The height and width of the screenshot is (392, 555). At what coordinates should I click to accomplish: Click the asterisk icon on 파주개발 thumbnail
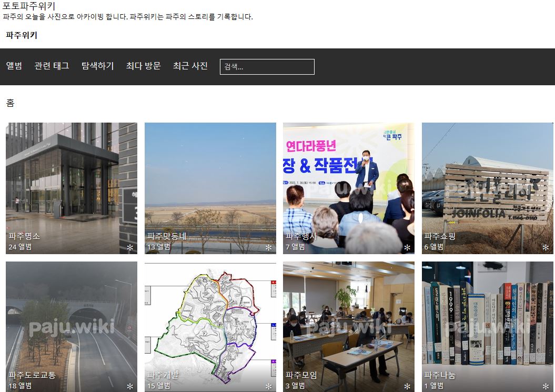[268, 386]
